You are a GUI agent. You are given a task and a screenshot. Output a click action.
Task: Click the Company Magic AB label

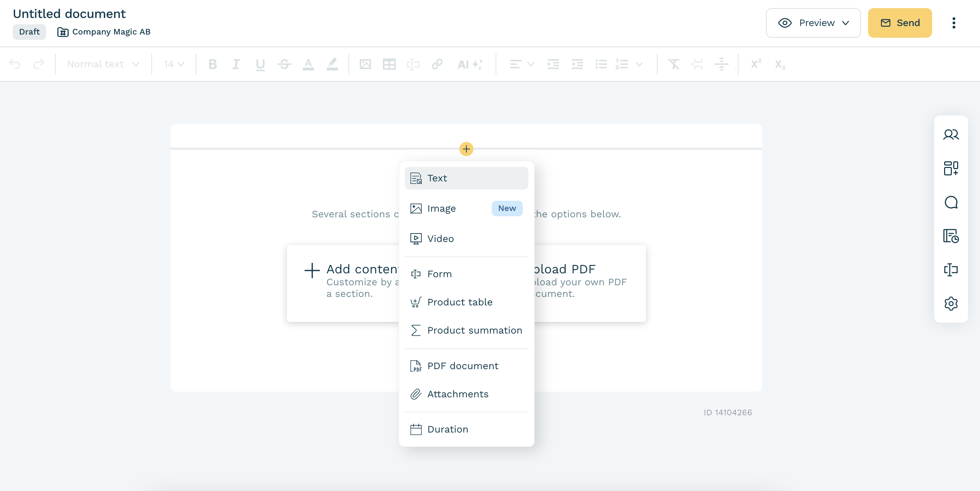[x=104, y=32]
